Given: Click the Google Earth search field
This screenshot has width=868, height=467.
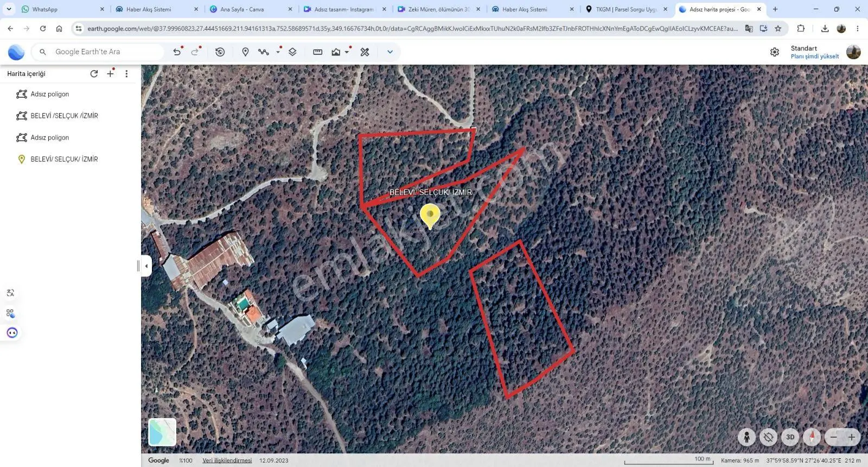Looking at the screenshot, I should coord(98,52).
